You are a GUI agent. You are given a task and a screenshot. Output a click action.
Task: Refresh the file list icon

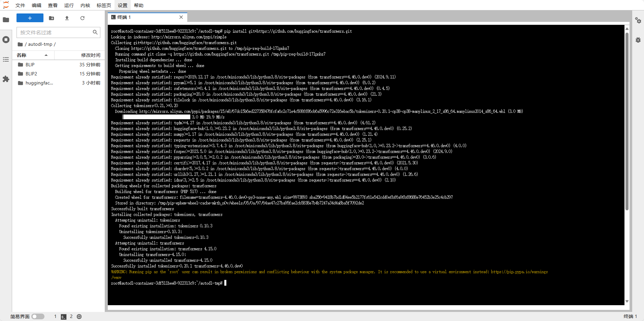tap(83, 18)
